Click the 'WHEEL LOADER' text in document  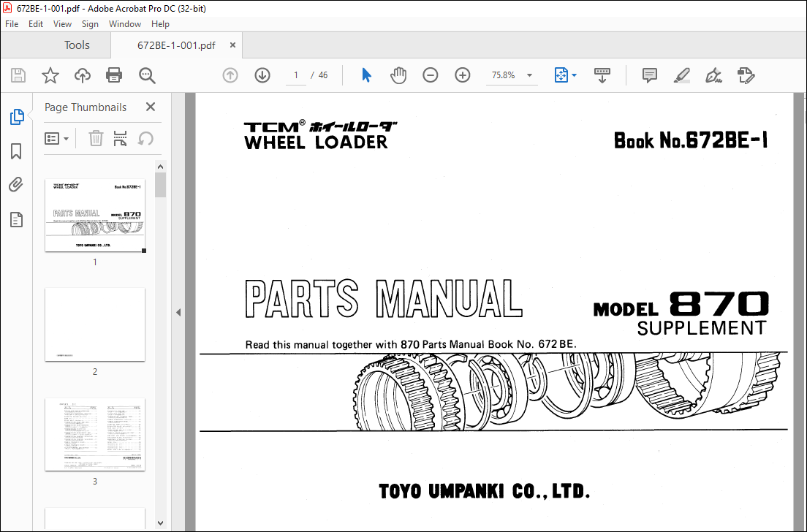(316, 142)
